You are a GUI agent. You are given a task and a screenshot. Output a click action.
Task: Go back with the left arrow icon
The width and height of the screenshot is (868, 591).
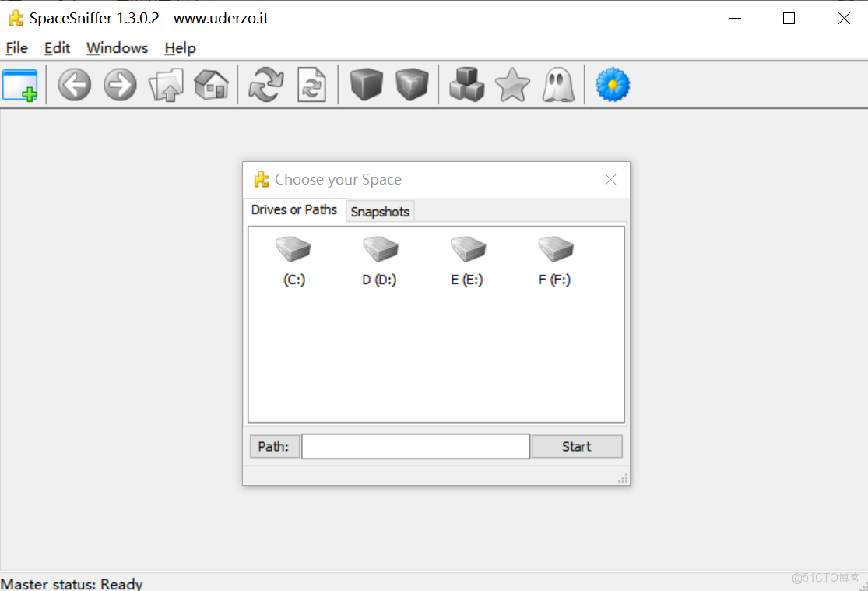(74, 85)
